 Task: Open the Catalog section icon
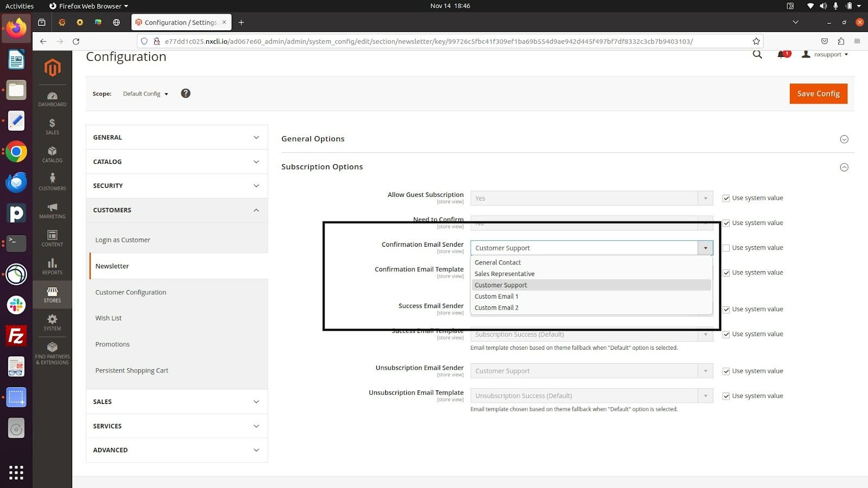(x=52, y=153)
